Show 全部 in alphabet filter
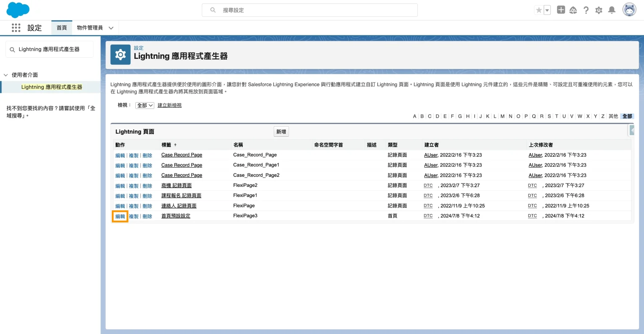 point(627,117)
